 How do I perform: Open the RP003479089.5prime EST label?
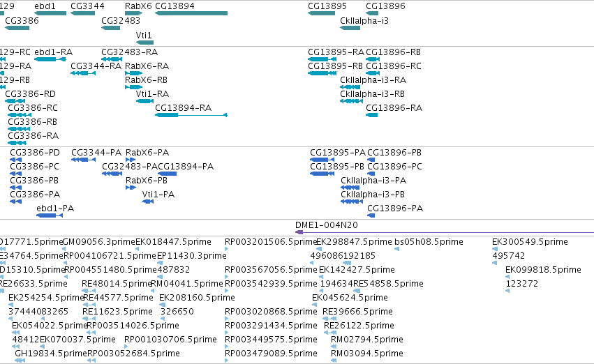272,354
